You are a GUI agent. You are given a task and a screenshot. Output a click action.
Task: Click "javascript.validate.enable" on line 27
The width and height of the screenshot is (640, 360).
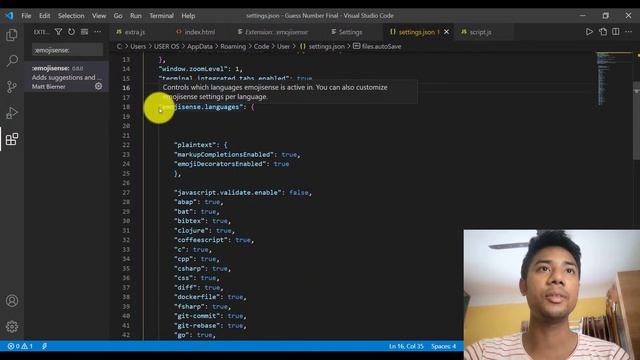(x=227, y=193)
